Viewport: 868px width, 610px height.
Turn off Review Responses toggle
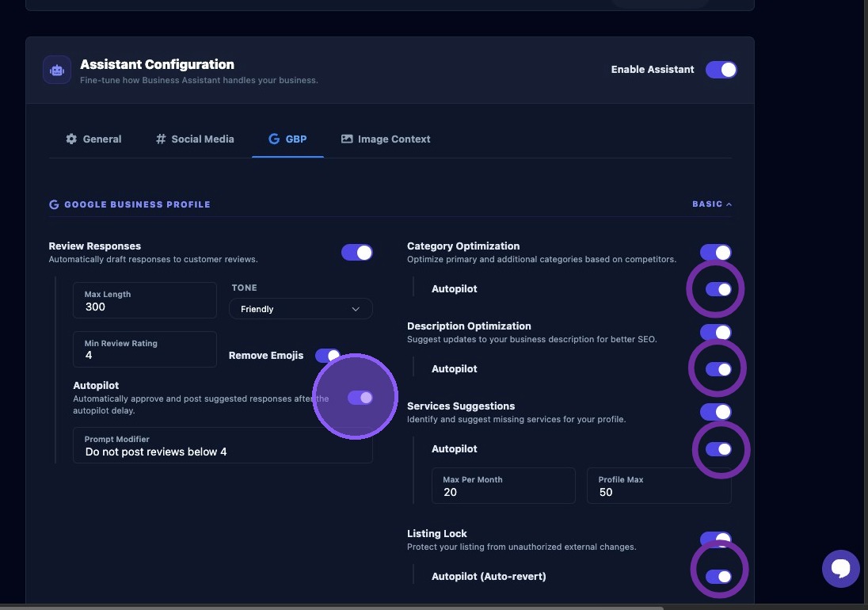pyautogui.click(x=357, y=253)
